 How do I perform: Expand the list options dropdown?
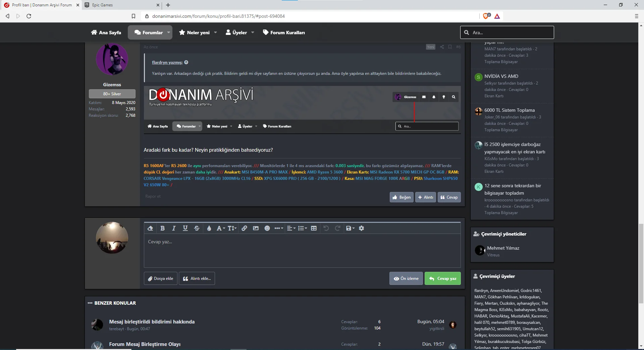tap(303, 228)
